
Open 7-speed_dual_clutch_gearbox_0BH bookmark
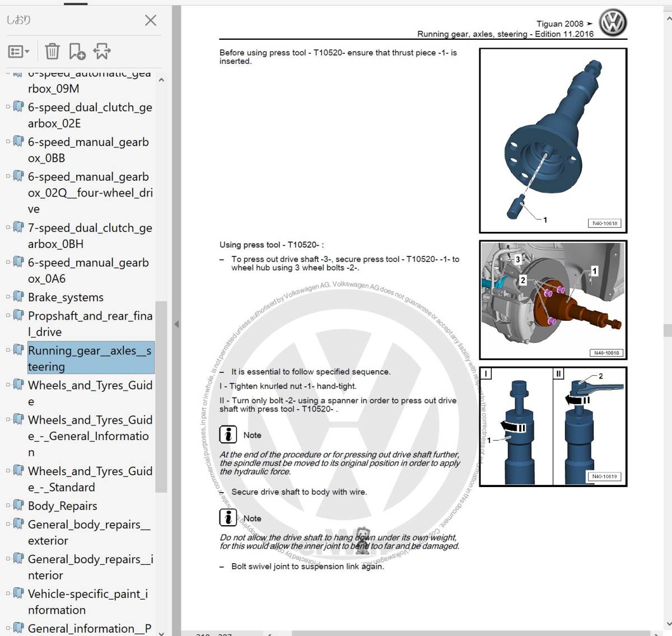click(x=90, y=236)
